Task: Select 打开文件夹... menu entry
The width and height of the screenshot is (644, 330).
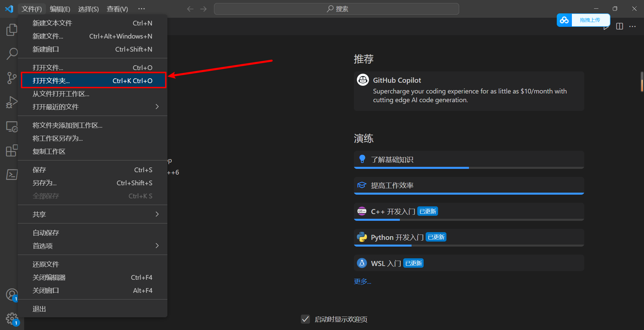Action: click(x=93, y=81)
